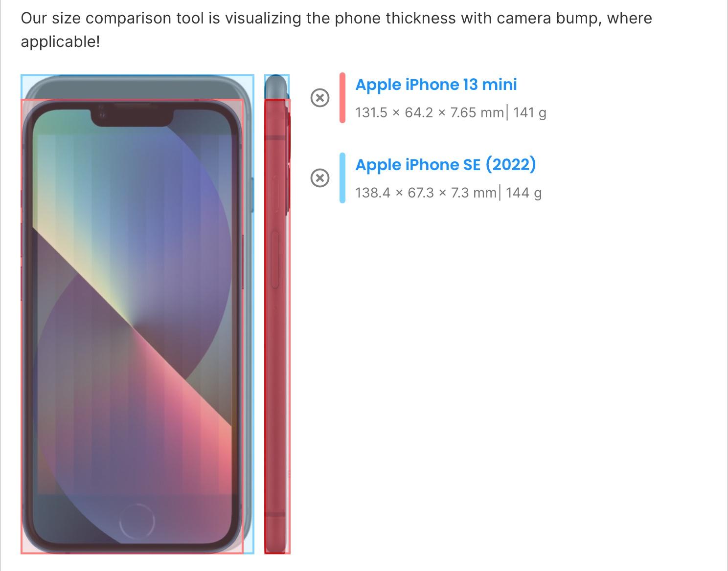Click the blue iPhone SE top in side view
Screen dimensions: 728x571
pos(276,87)
